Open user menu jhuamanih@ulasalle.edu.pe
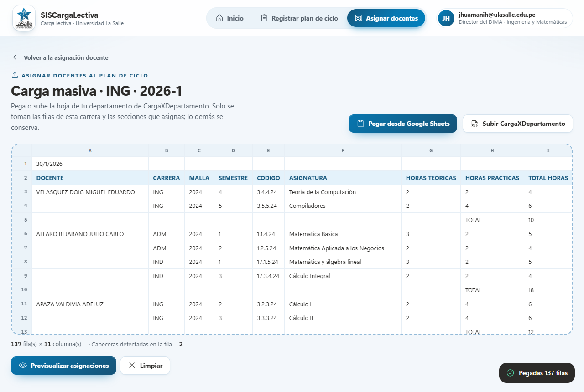584x392 pixels. [x=504, y=18]
